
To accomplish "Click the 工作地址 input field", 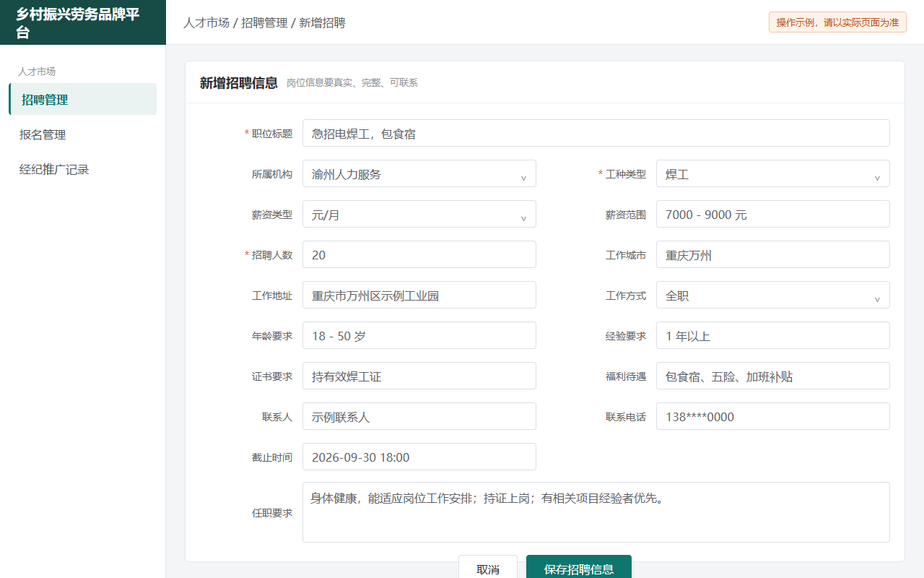I will tap(419, 295).
